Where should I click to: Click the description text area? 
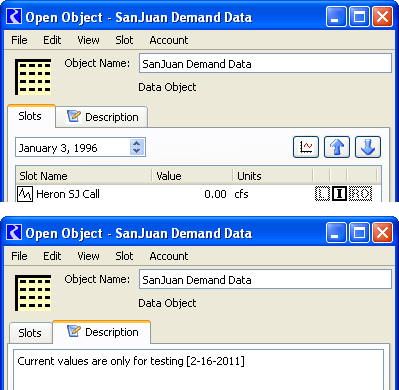coord(198,369)
